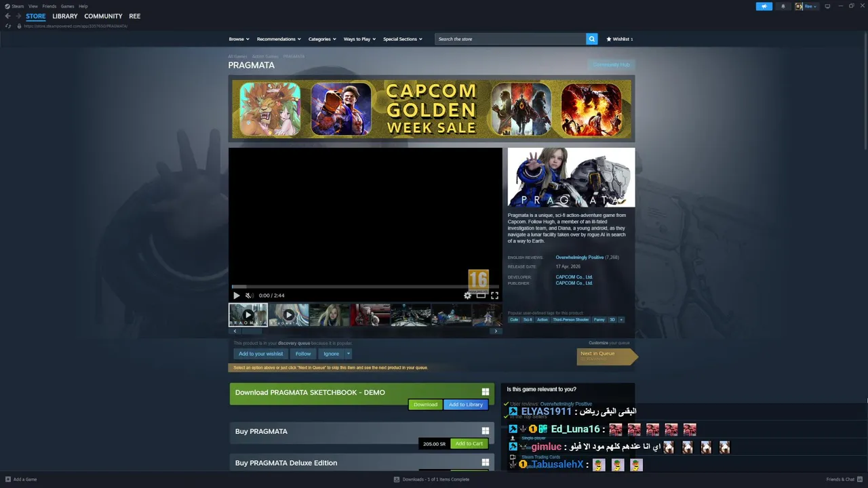Click the Cute tag
868x488 pixels.
coord(514,320)
